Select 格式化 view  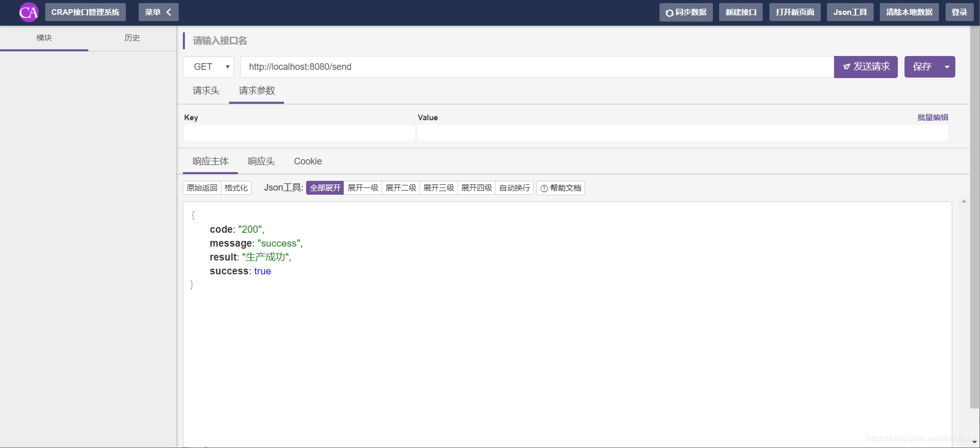pyautogui.click(x=236, y=188)
